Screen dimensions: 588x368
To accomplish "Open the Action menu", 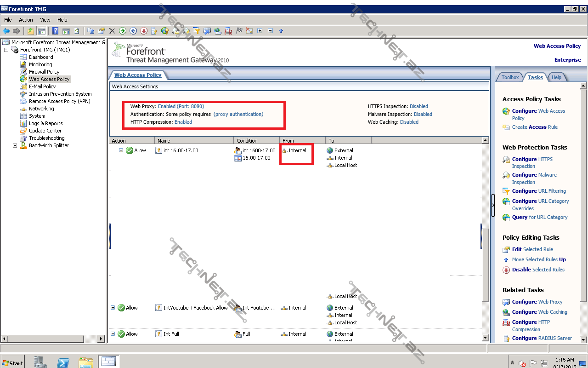I will coord(26,20).
